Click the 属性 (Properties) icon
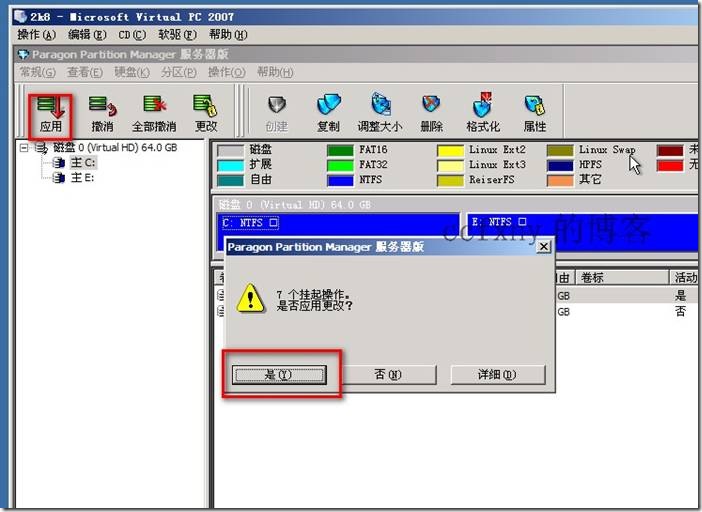Viewport: 702px width, 512px height. 535,105
